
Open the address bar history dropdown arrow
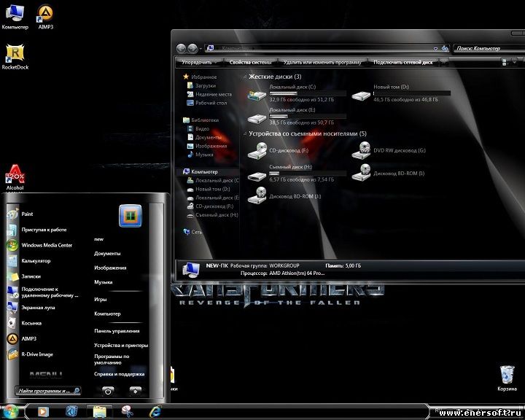[x=435, y=49]
